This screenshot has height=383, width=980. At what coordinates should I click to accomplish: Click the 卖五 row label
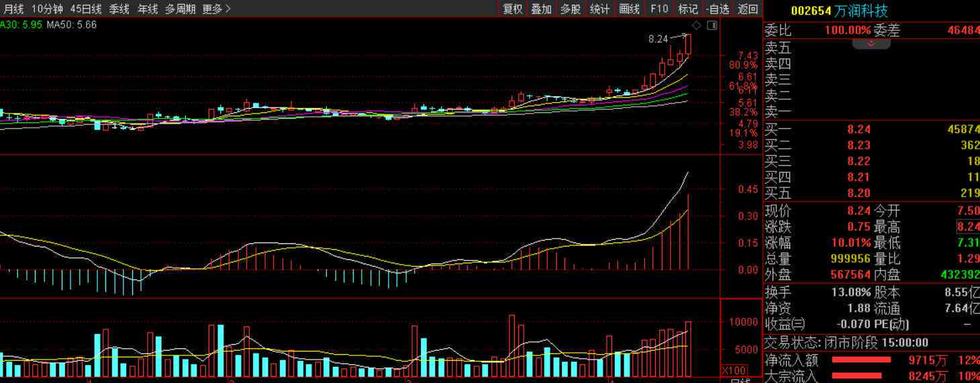click(779, 48)
